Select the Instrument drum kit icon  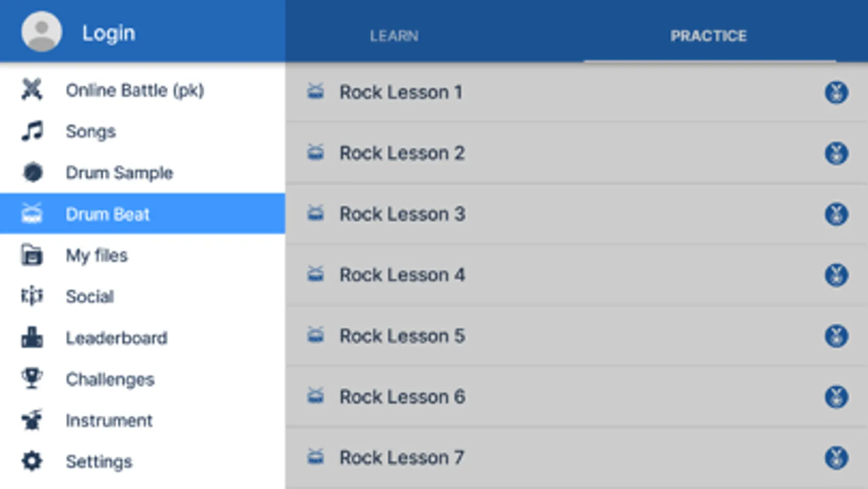point(32,420)
